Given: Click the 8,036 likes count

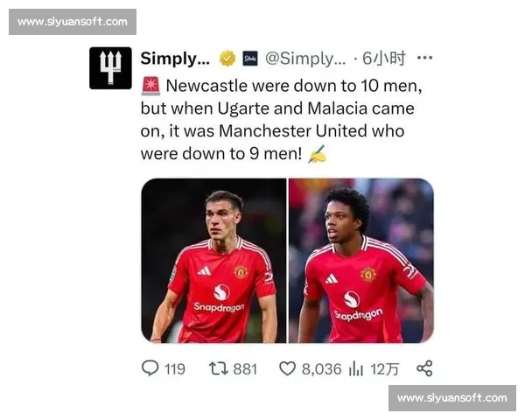Looking at the screenshot, I should point(321,369).
